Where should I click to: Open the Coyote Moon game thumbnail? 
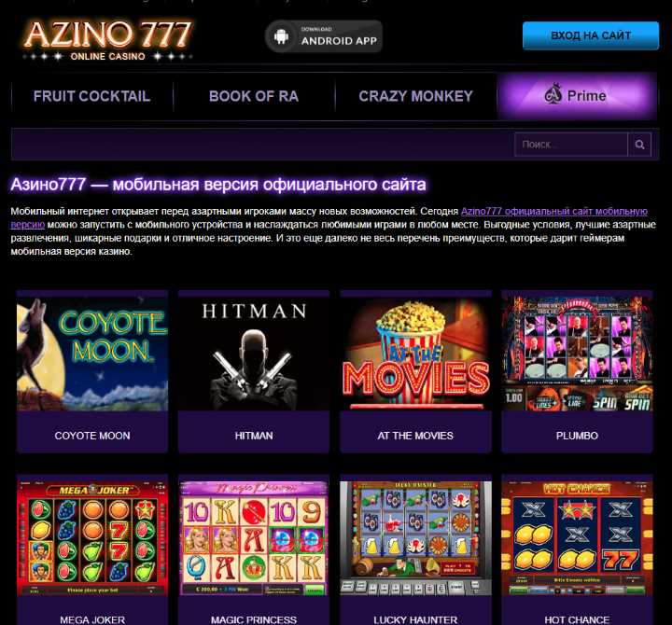(x=92, y=354)
